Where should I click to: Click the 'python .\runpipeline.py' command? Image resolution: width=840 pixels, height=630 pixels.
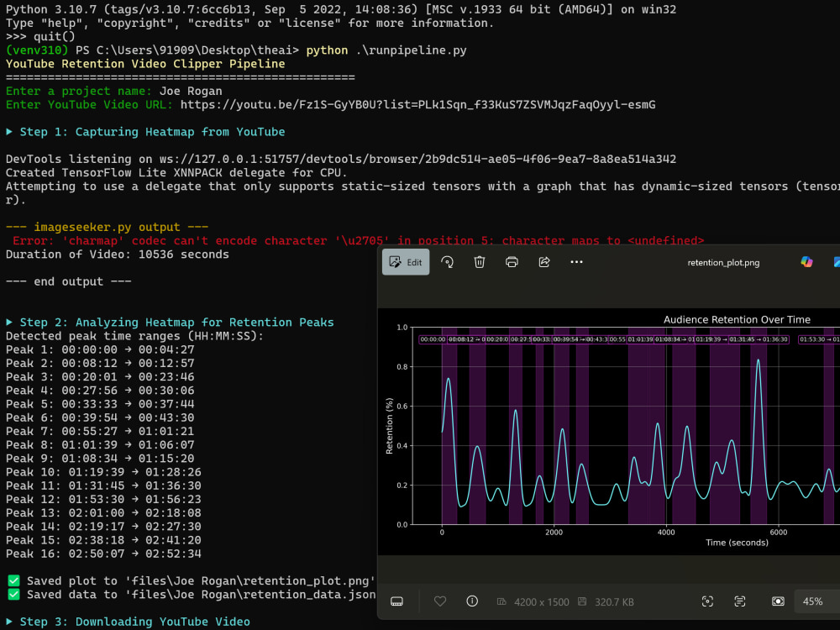tap(386, 50)
